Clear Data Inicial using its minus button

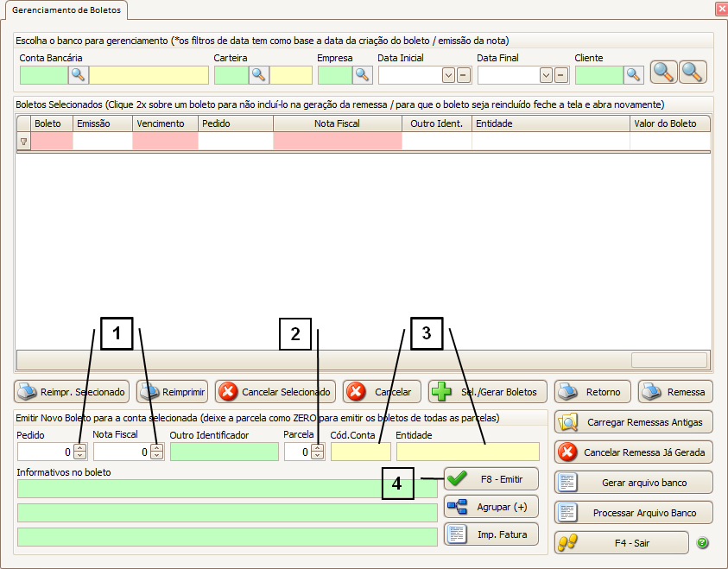464,75
